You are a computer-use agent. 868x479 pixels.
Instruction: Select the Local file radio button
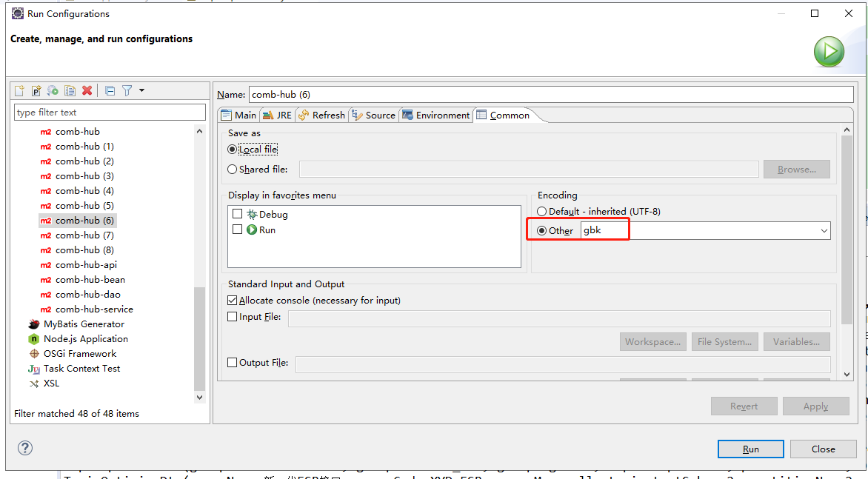coord(233,150)
